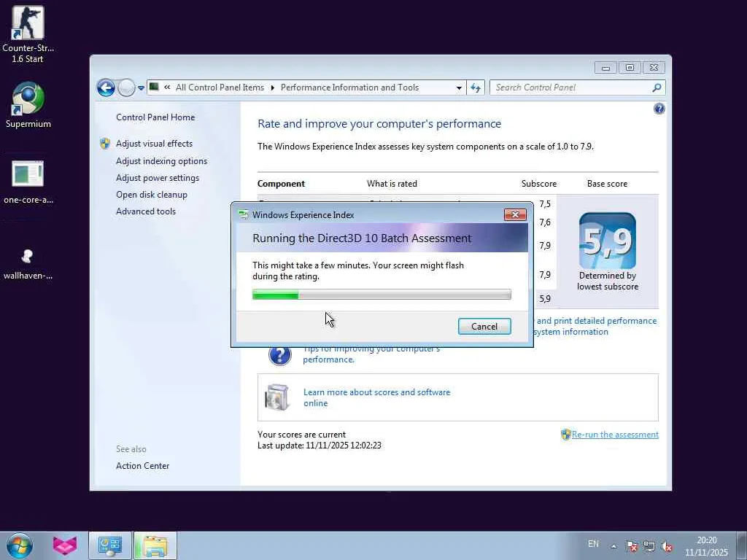
Task: Click the network tray icon
Action: click(649, 546)
